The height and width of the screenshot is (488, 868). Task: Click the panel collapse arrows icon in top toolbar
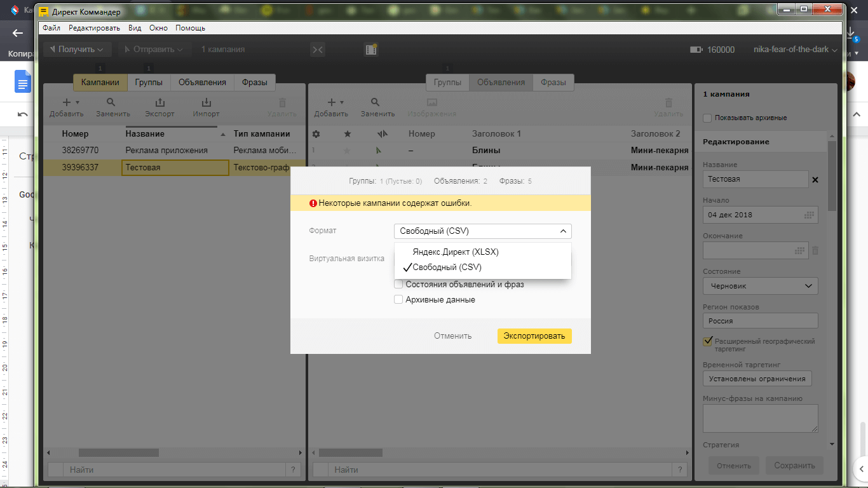tap(318, 49)
